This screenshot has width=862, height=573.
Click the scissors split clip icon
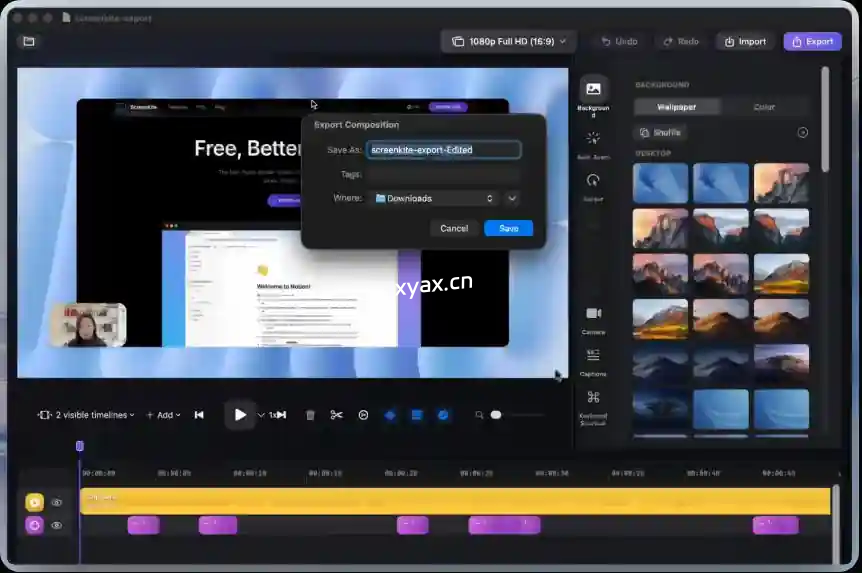tap(336, 415)
